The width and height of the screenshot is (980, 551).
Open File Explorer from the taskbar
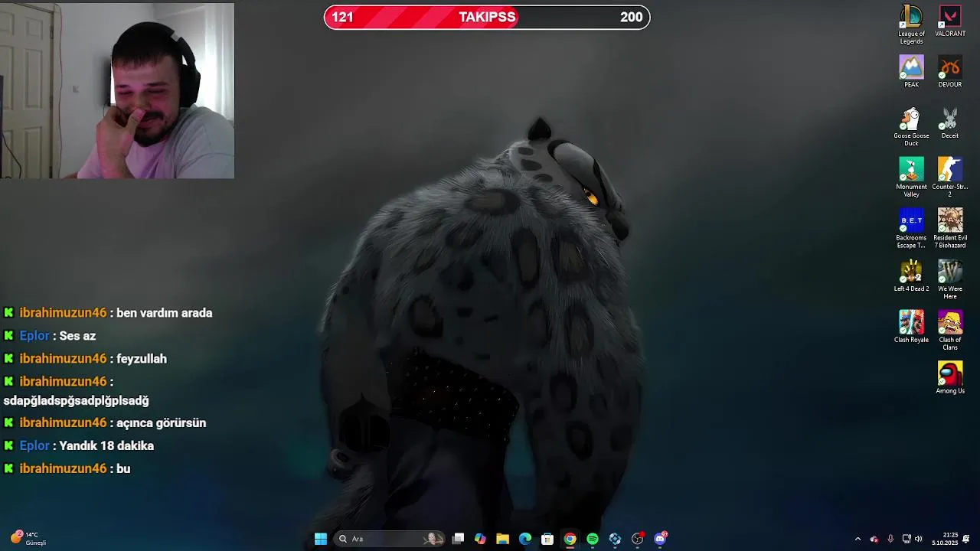[502, 539]
